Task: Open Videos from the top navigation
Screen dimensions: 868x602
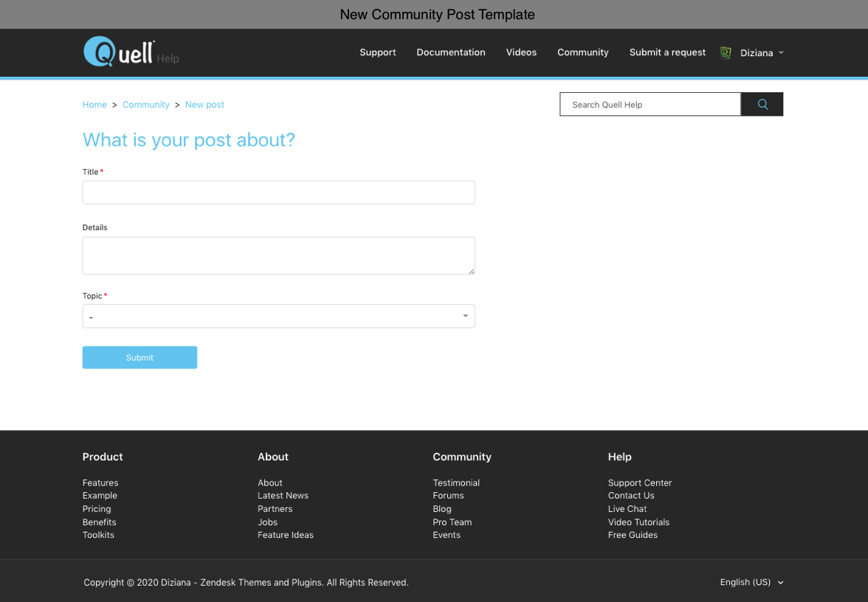Action: click(521, 52)
